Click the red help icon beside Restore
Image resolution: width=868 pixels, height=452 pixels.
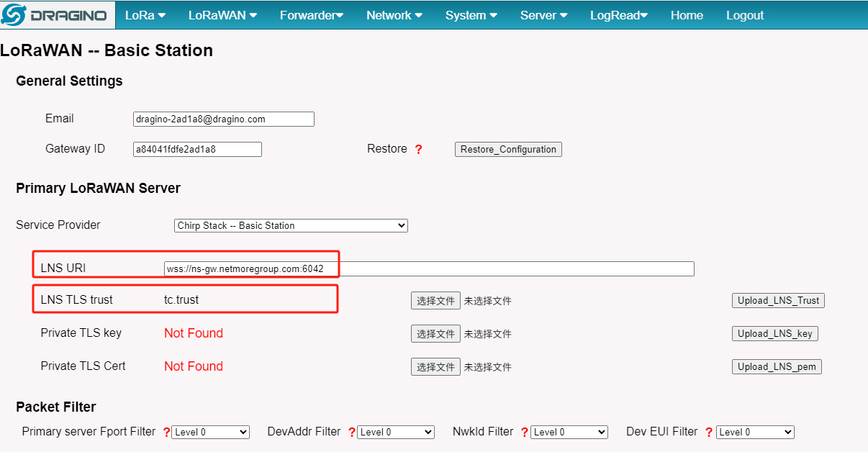[x=419, y=150]
